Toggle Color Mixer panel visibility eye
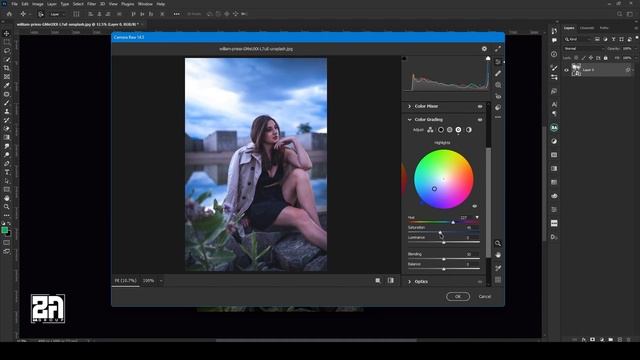640x360 pixels. click(x=480, y=106)
